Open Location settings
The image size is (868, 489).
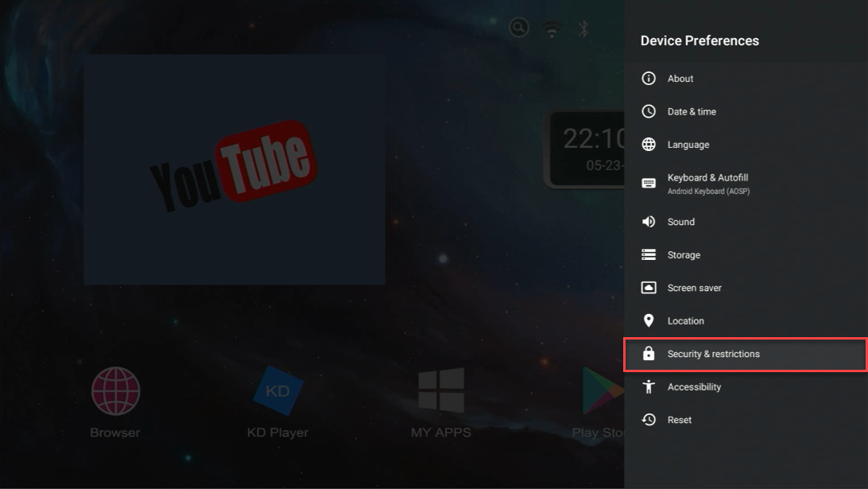click(746, 320)
